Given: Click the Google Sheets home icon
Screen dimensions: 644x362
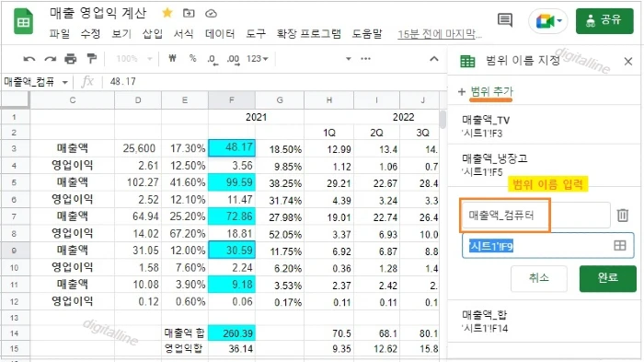Looking at the screenshot, I should [x=23, y=21].
